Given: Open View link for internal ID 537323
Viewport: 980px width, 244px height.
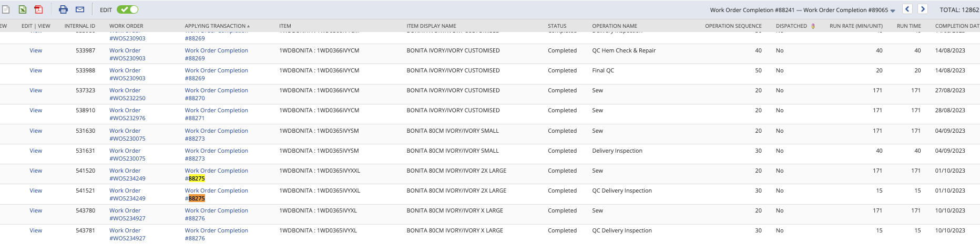Looking at the screenshot, I should coord(36,90).
